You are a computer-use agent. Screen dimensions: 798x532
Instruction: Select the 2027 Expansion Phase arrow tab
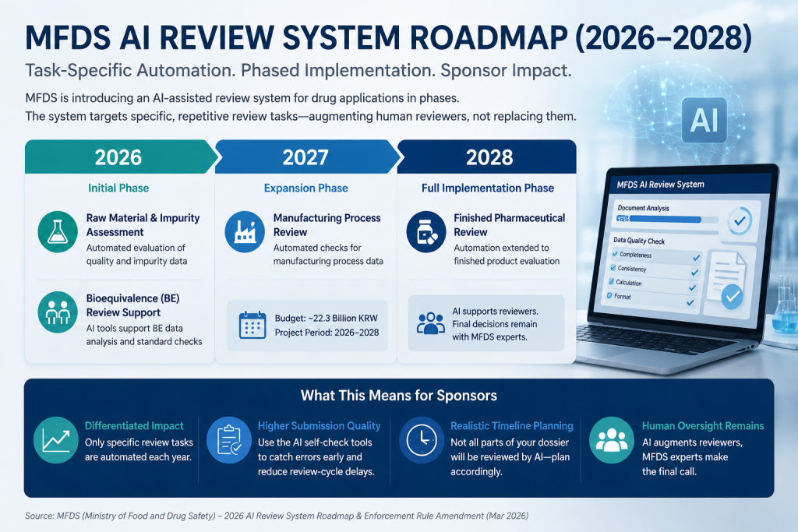[x=307, y=157]
